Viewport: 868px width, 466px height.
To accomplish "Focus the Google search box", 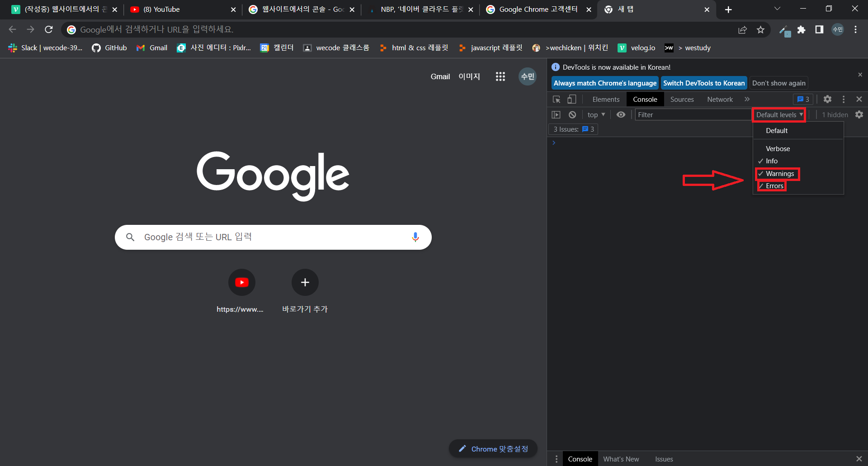I will pyautogui.click(x=273, y=237).
